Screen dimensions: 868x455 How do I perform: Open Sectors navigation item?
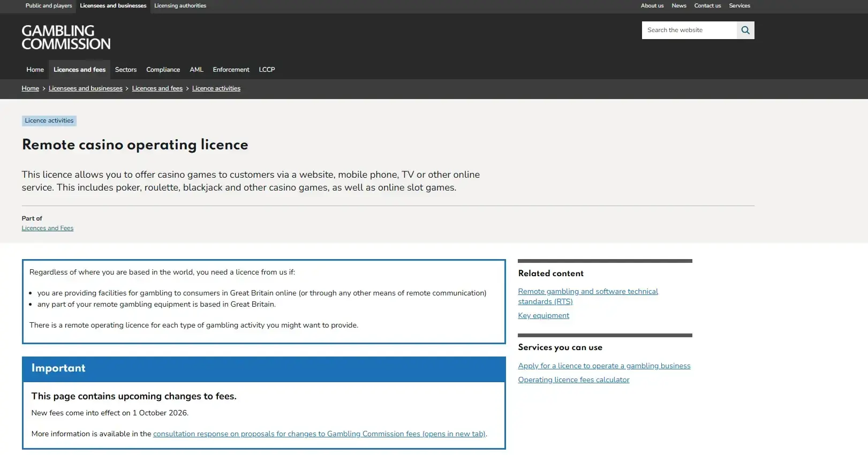click(x=126, y=70)
